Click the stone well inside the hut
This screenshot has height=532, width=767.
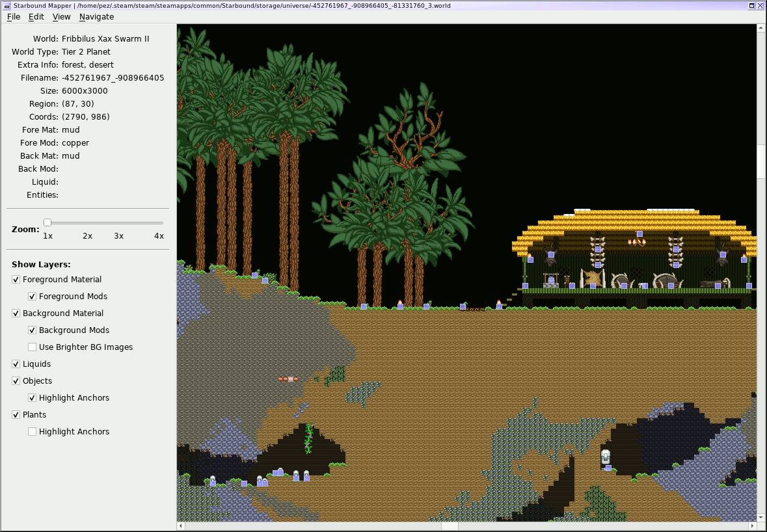(x=551, y=281)
